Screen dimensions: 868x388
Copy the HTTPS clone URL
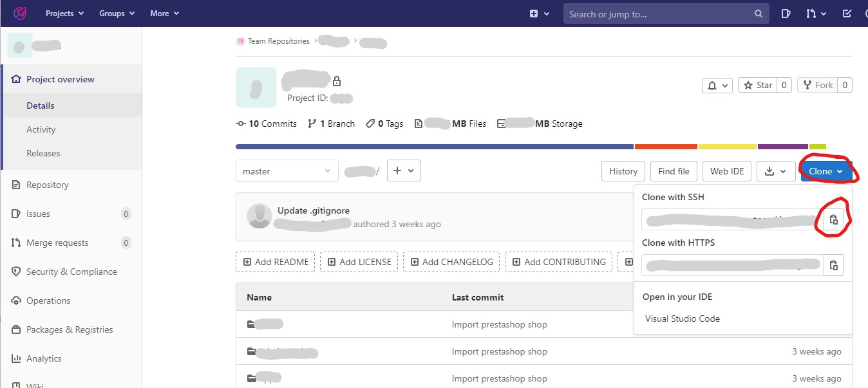point(833,265)
